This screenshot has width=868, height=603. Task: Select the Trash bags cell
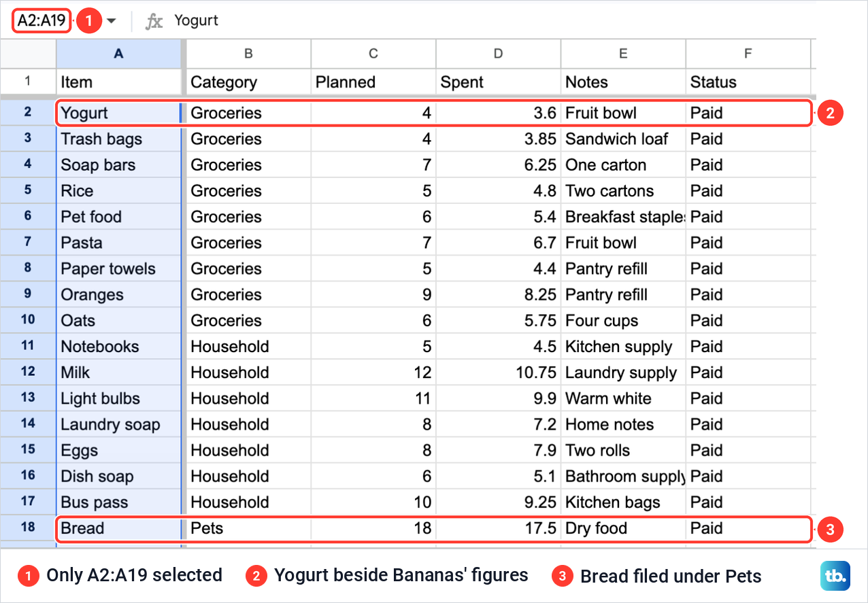[x=119, y=139]
